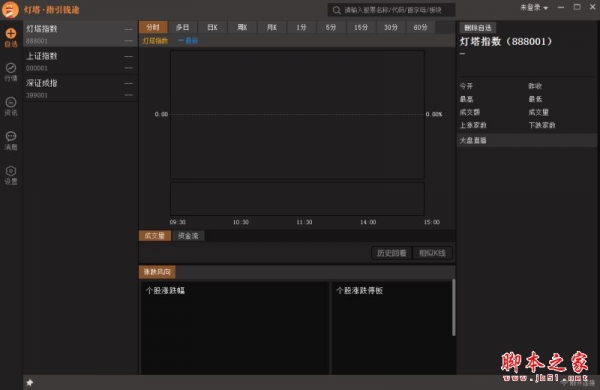This screenshot has height=390, width=600.
Task: Select the 多日 multi-day tab
Action: (183, 27)
